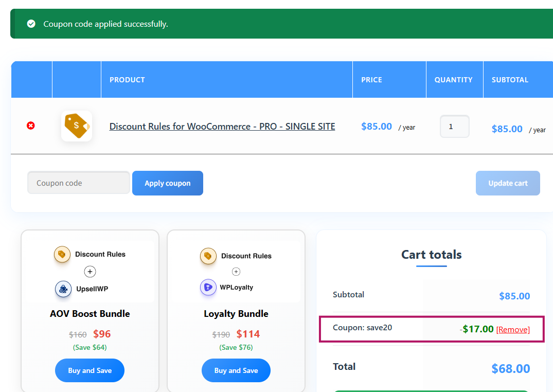Screen dimensions: 553x392
Task: Click the plus icon in Loyalty Bundle
Action: coord(236,271)
